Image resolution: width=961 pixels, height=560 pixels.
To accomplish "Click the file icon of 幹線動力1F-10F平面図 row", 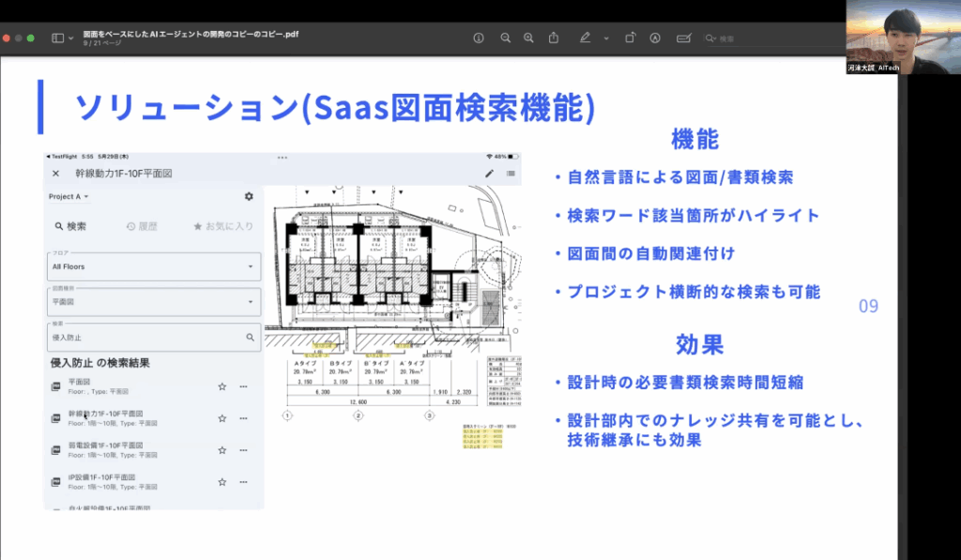I will click(55, 418).
